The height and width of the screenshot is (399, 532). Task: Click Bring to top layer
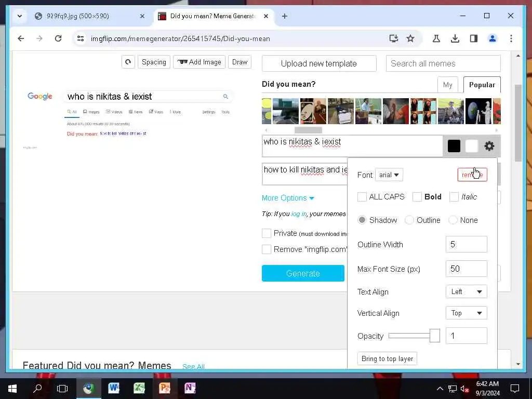(387, 359)
